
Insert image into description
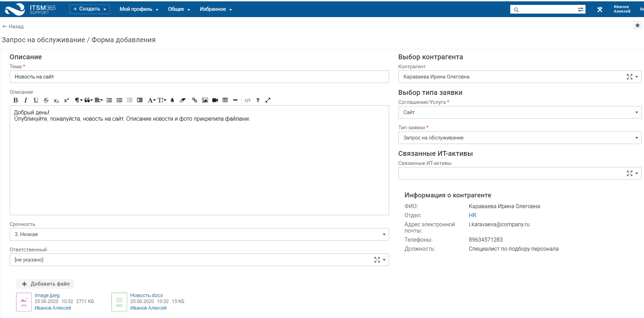[x=205, y=100]
